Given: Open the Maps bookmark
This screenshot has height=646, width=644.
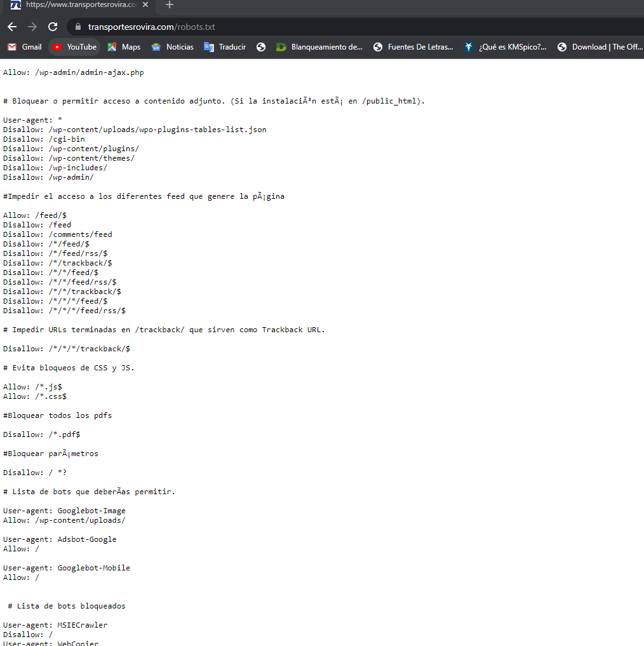Looking at the screenshot, I should (124, 47).
